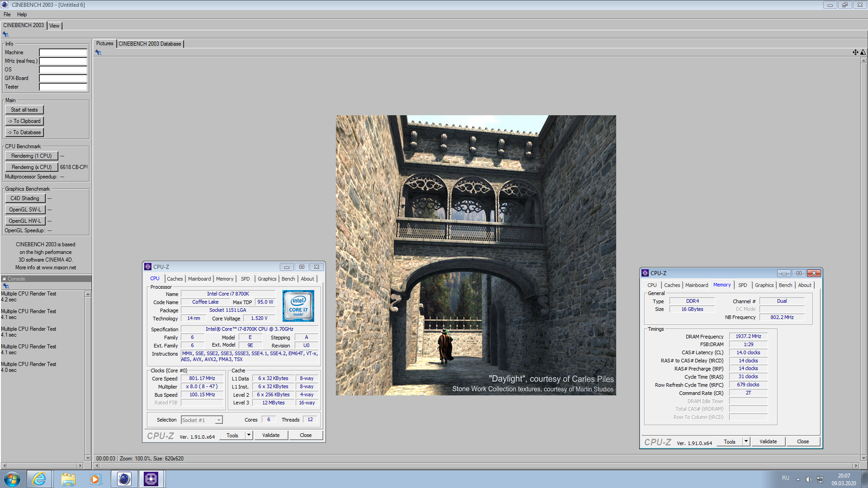This screenshot has height=488, width=868.
Task: Click the pin icon in Console panel
Action: (6, 286)
